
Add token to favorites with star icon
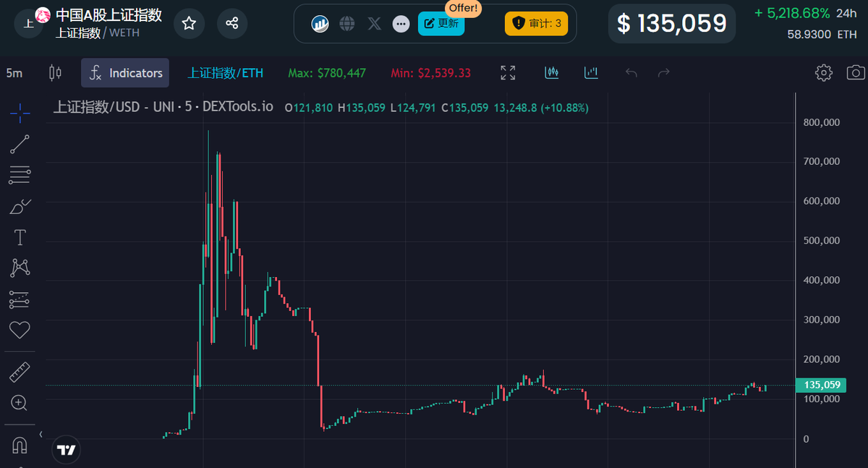189,23
